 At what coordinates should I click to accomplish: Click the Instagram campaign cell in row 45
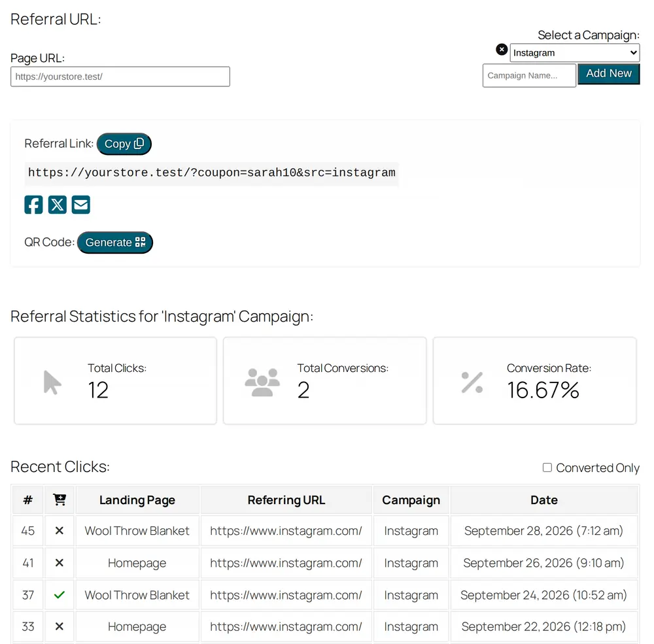point(411,530)
